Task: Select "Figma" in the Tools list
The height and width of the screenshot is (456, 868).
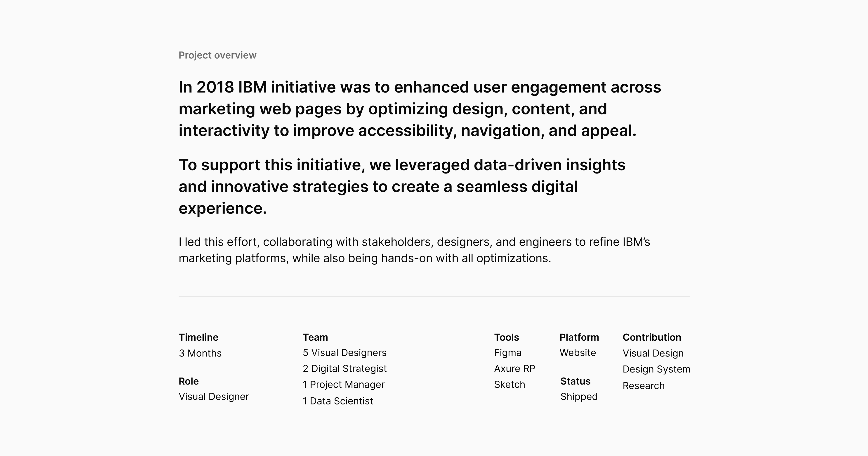Action: tap(508, 352)
